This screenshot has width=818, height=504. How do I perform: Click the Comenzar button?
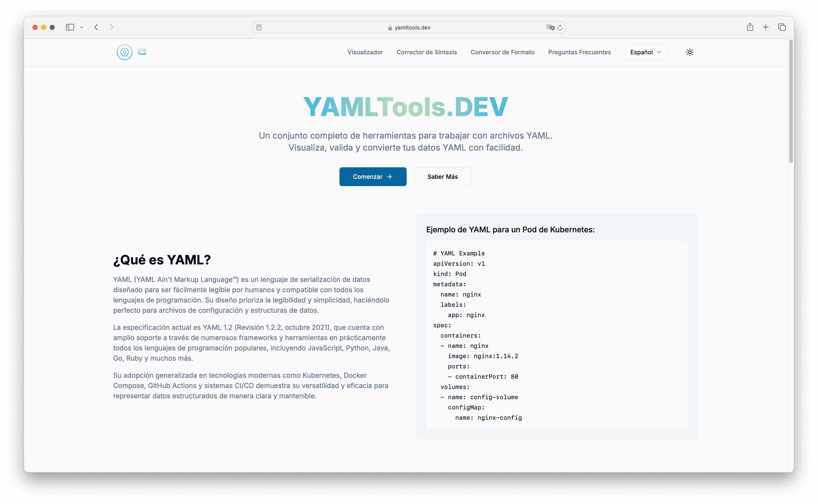(373, 177)
